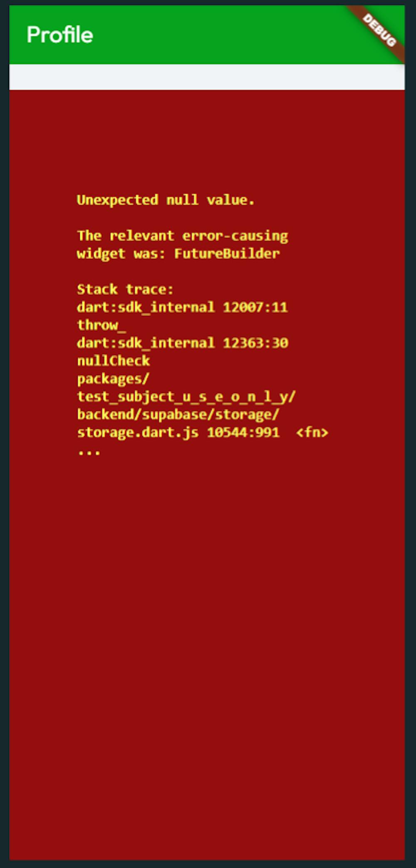Click the backend/supabase/storage/ path line
416x868 pixels.
(x=178, y=414)
